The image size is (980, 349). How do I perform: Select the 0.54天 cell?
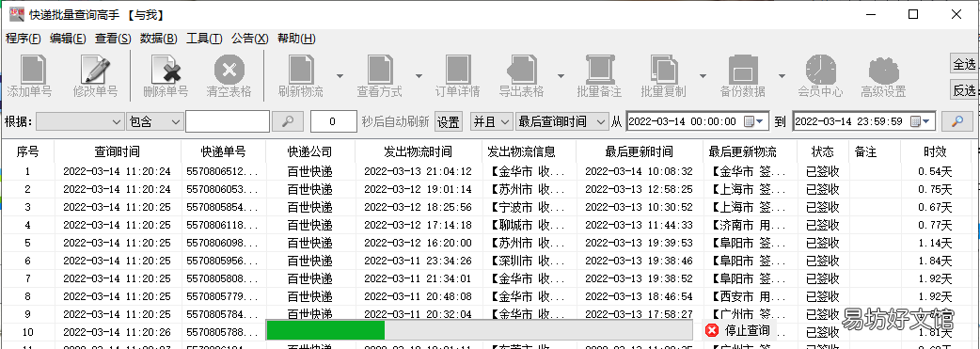tap(935, 171)
